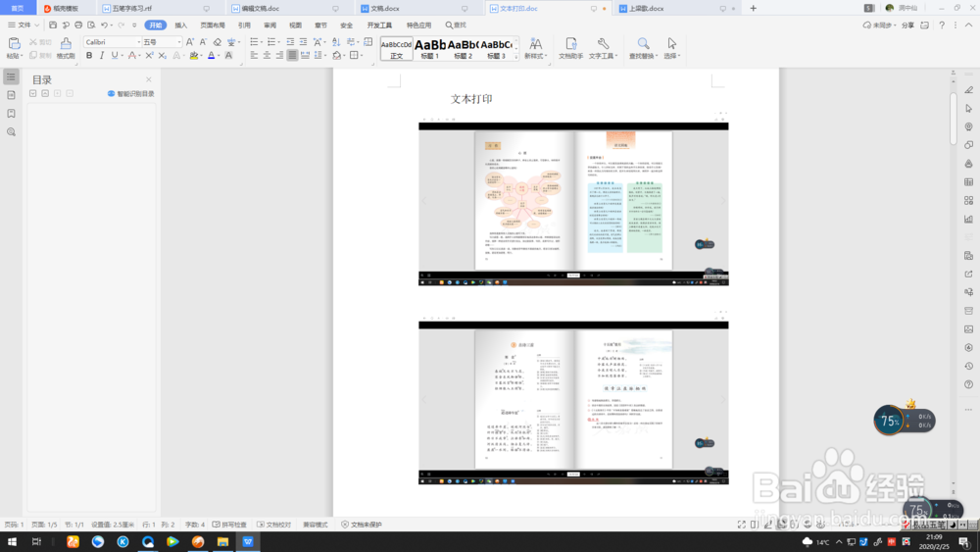Expand the line spacing dropdown
This screenshot has height=552, width=980.
coord(326,56)
